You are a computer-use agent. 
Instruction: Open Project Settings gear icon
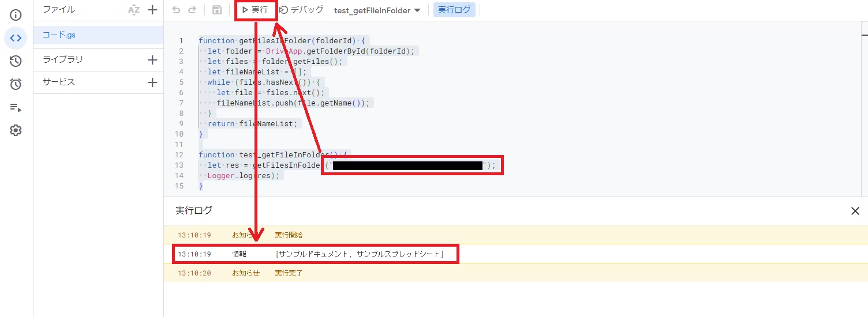16,130
